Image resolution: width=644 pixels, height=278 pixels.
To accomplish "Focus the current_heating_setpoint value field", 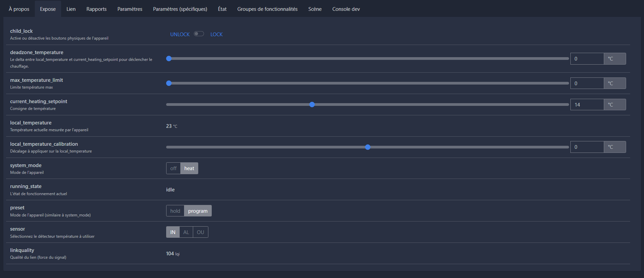I will tap(587, 105).
